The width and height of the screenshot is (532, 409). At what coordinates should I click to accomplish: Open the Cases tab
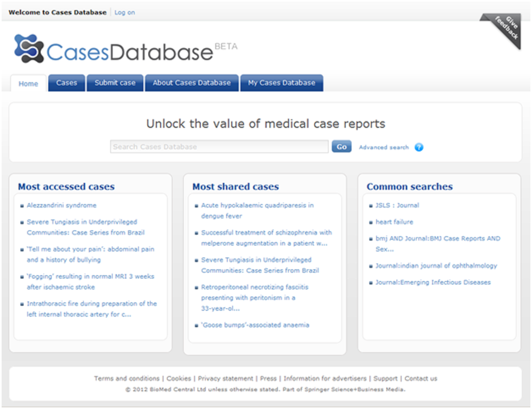point(66,83)
